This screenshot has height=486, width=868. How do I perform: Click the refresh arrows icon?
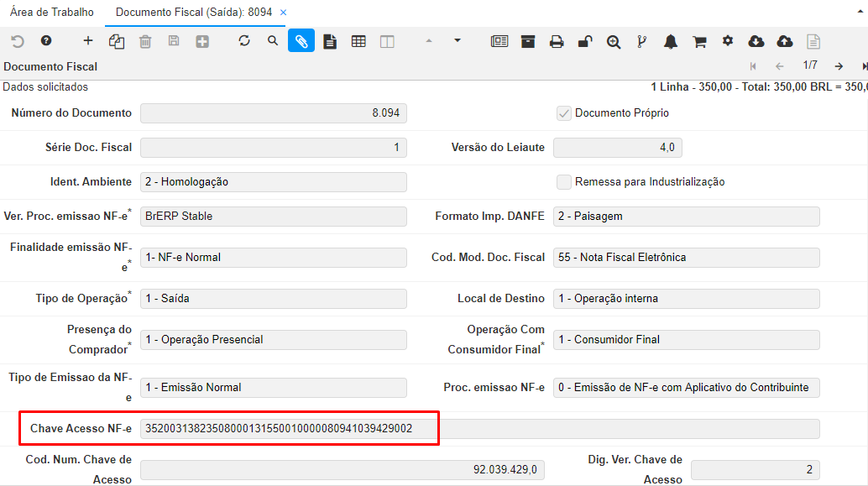[244, 41]
